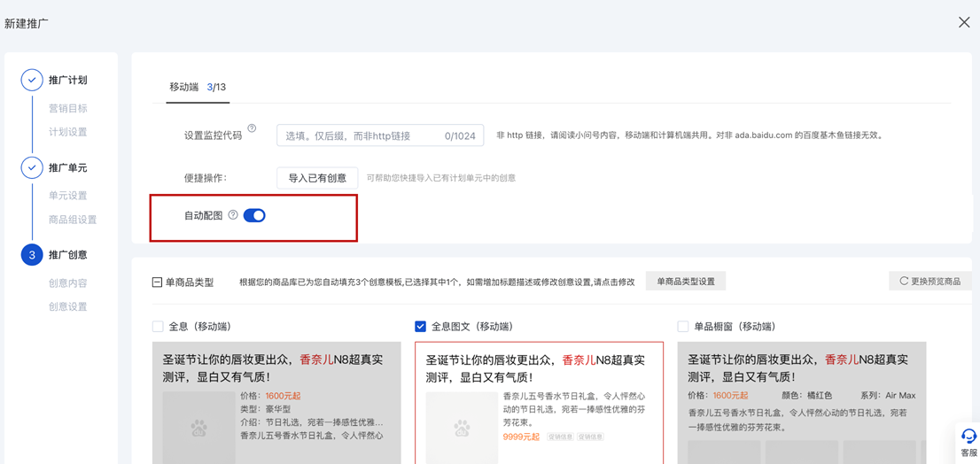Check the 全息（移动端） checkbox
The width and height of the screenshot is (980, 464).
tap(158, 326)
